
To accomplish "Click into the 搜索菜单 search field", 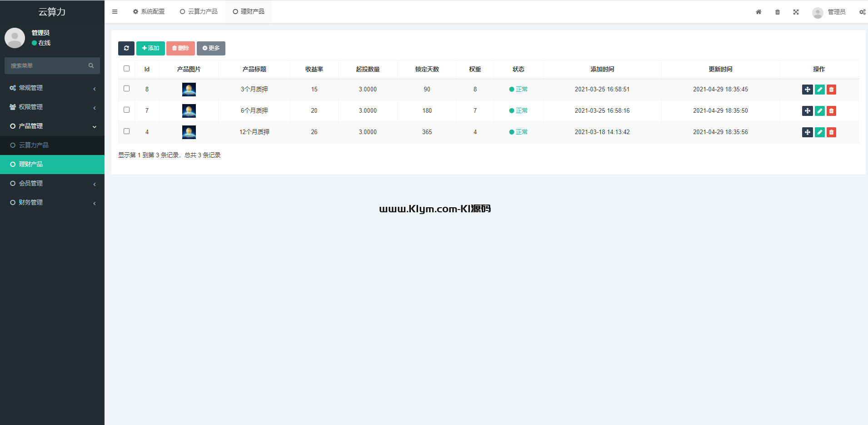I will [x=52, y=66].
